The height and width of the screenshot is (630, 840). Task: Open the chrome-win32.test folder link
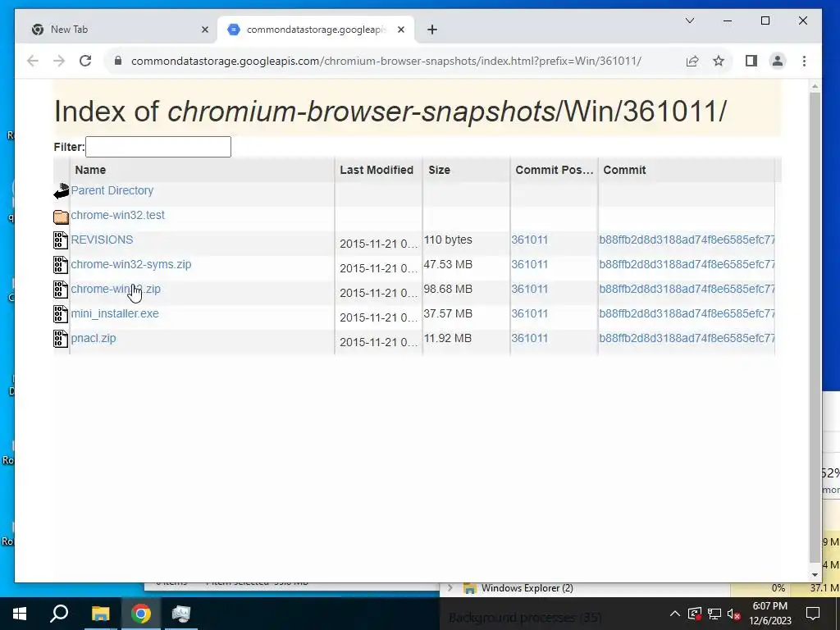(x=118, y=216)
